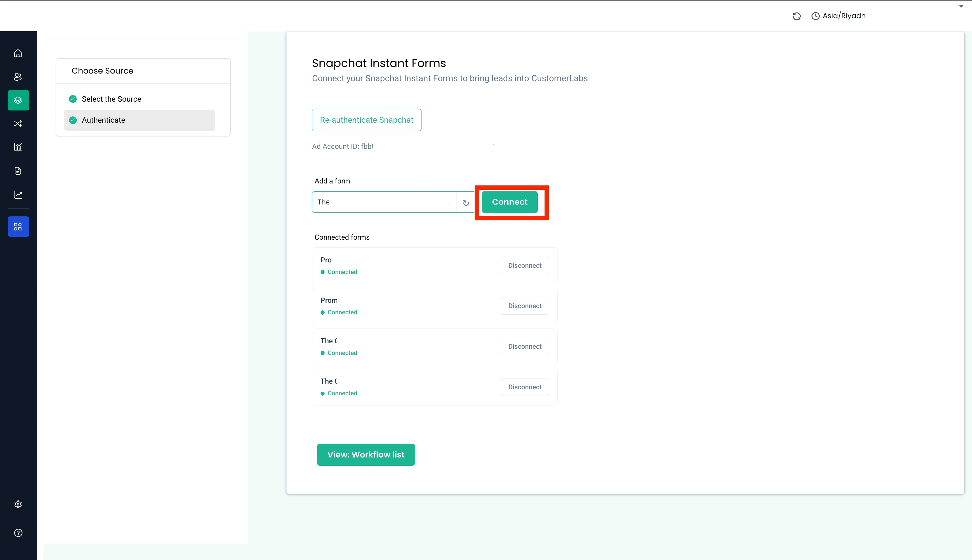972x560 pixels.
Task: Disconnect the last form in the list
Action: (525, 387)
